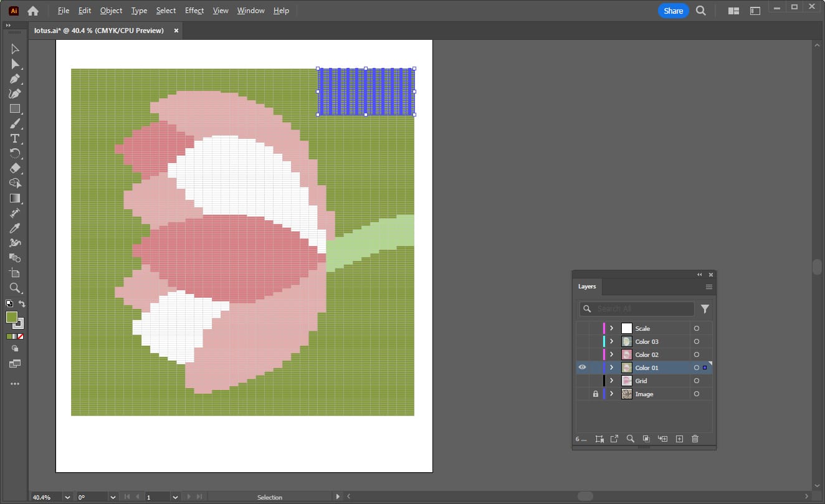Image resolution: width=825 pixels, height=504 pixels.
Task: Open the Object menu
Action: point(111,11)
